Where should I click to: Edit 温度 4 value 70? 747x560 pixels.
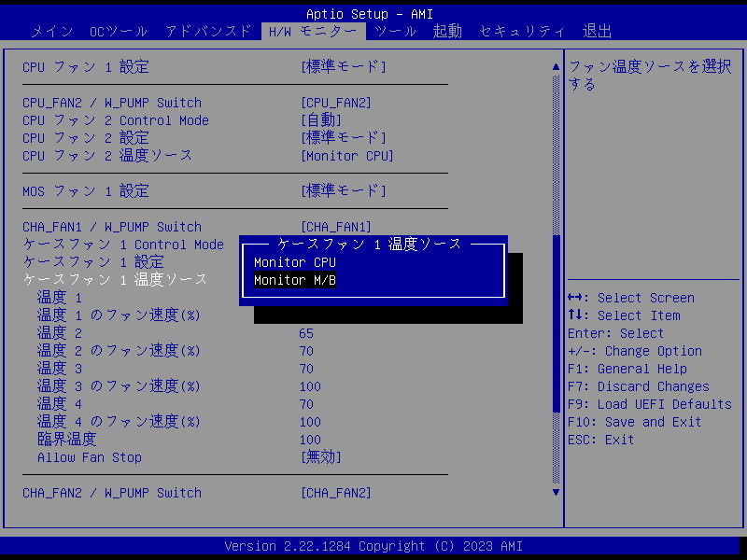[306, 404]
